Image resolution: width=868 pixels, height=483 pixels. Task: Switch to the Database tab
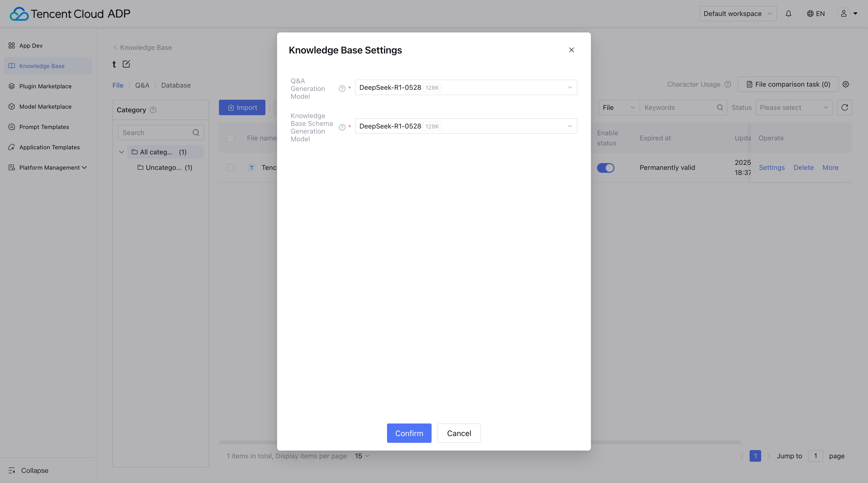coord(176,85)
